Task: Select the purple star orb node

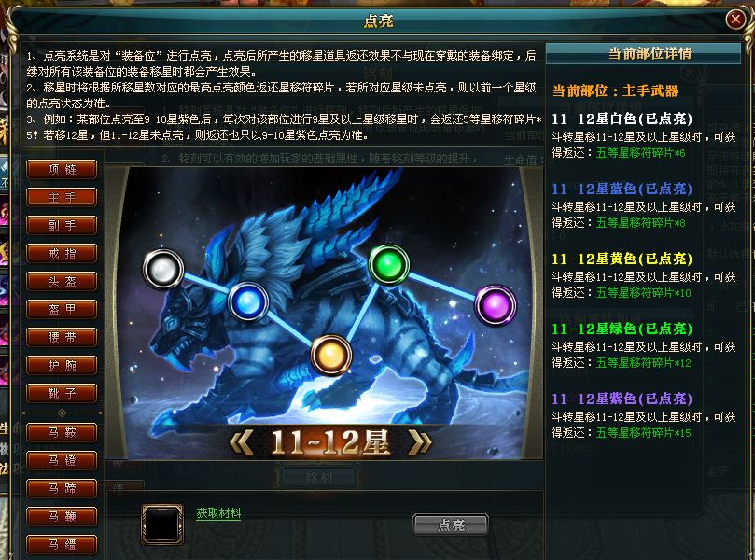Action: click(x=496, y=305)
